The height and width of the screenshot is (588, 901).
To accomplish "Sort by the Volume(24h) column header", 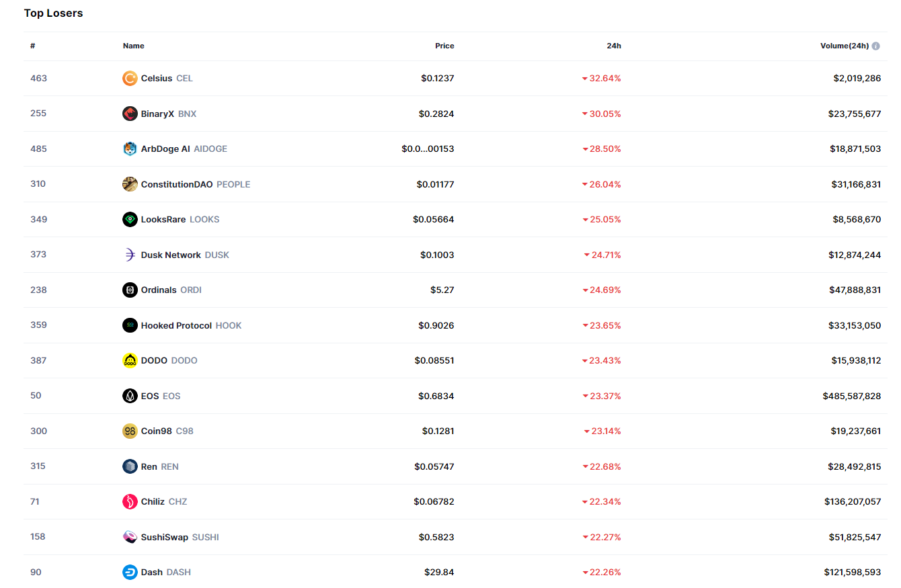I will (844, 46).
